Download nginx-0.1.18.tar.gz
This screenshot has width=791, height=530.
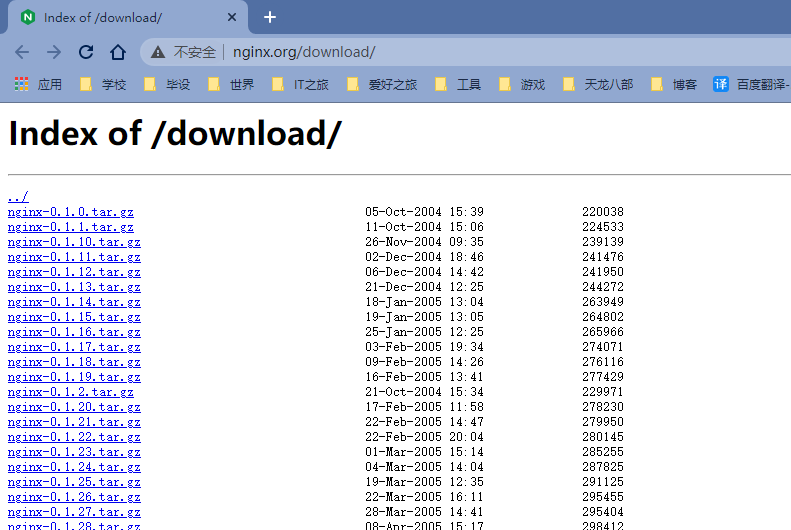[74, 362]
